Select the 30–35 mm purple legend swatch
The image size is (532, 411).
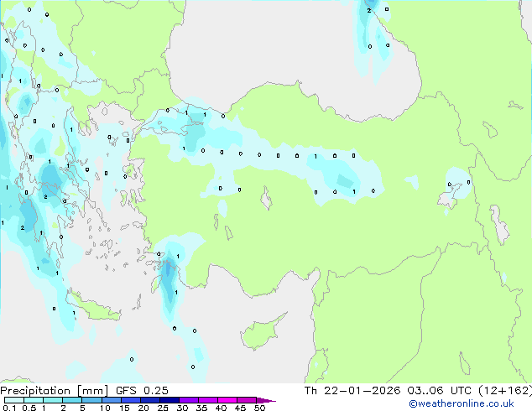click(x=188, y=400)
